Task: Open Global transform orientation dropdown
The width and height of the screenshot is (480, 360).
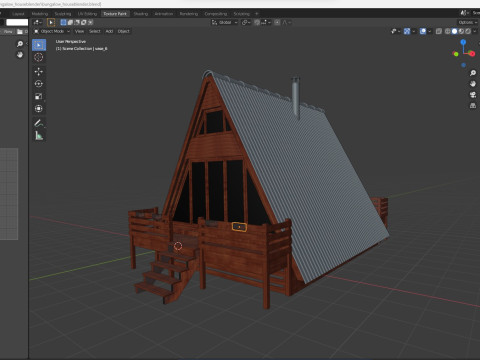Action: click(225, 22)
